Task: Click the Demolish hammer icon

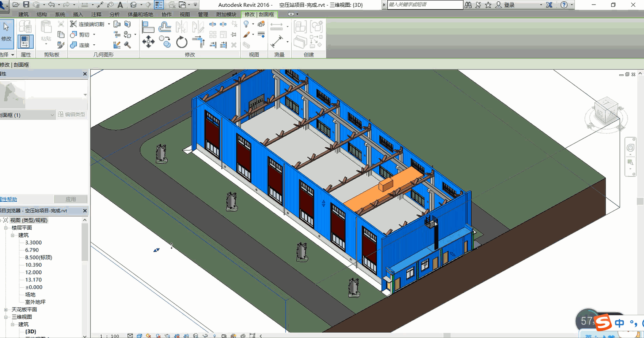Action: [x=127, y=45]
